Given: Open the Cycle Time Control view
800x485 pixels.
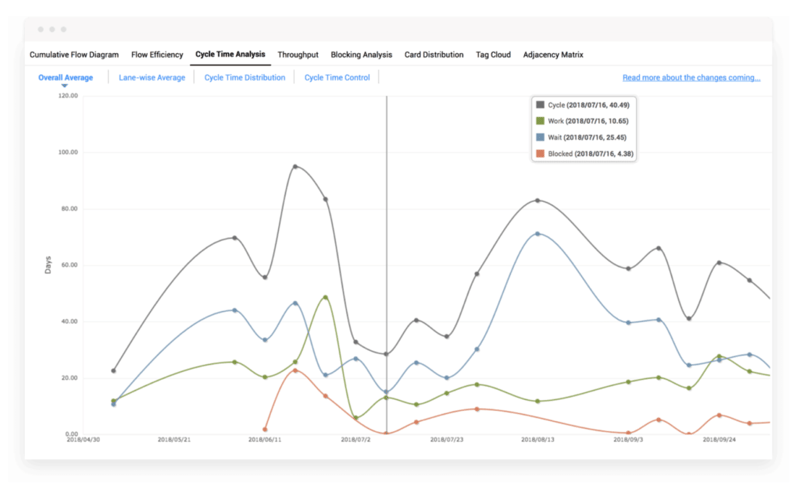Looking at the screenshot, I should click(337, 78).
